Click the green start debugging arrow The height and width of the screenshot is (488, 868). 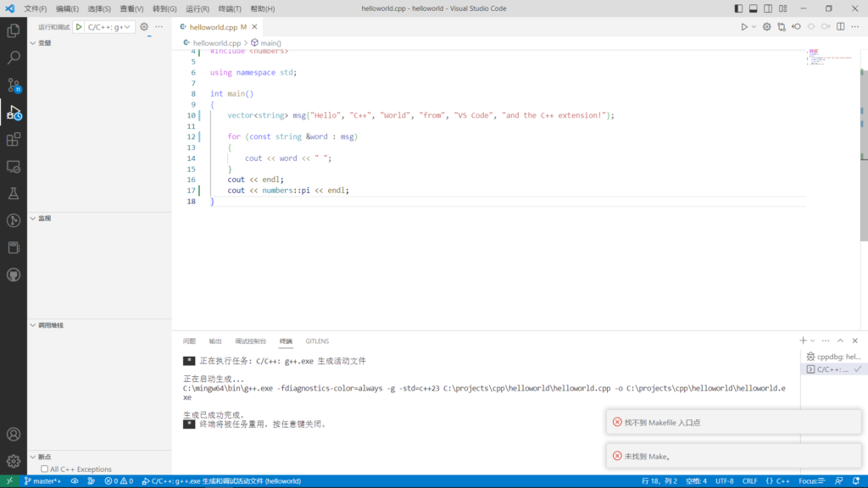[x=79, y=27]
